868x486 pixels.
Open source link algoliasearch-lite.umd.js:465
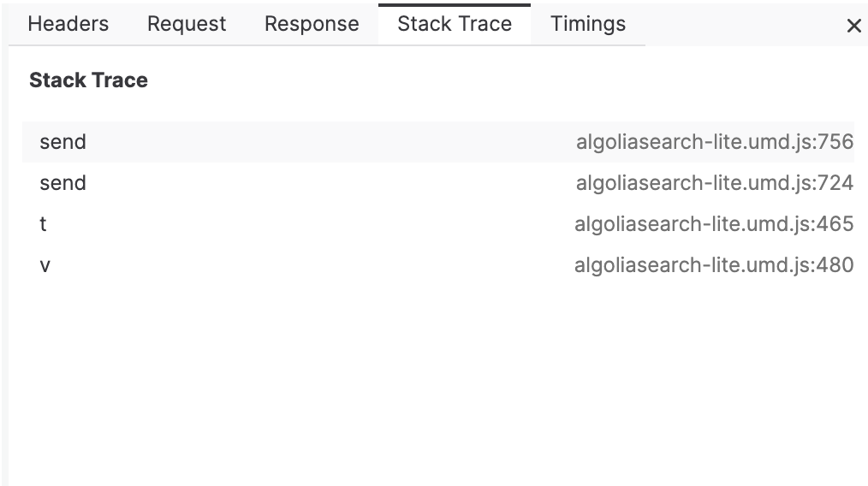pyautogui.click(x=714, y=224)
